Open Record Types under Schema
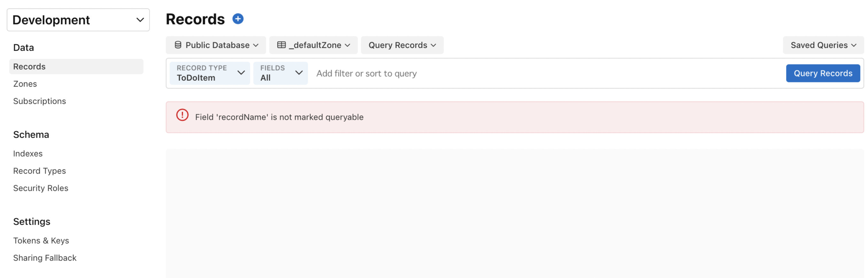Screen dimensions: 868x278 tap(39, 171)
